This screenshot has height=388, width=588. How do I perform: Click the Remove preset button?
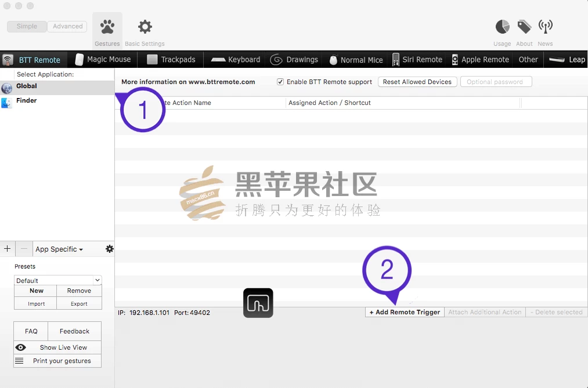point(79,291)
